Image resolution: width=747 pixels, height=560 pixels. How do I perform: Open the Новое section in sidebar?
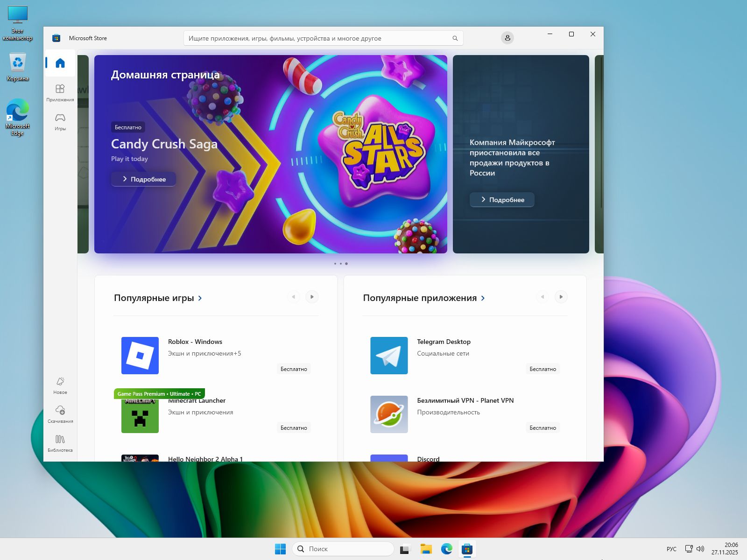(60, 385)
